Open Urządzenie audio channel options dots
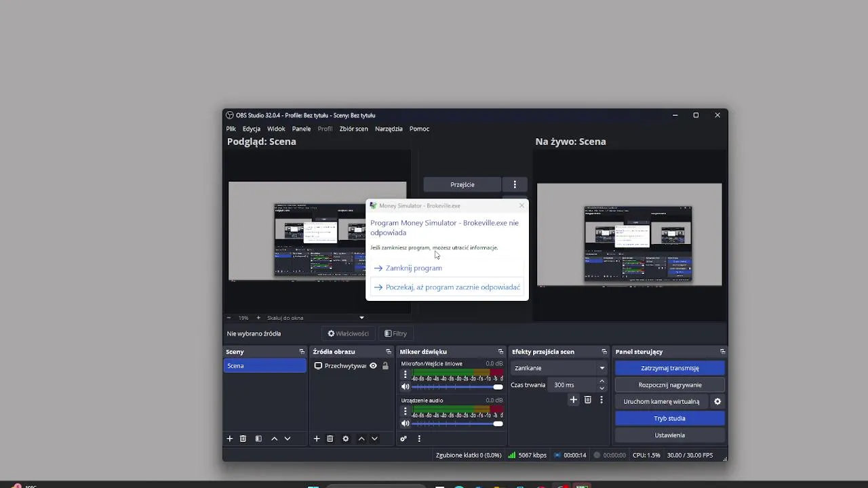This screenshot has height=488, width=868. point(406,411)
